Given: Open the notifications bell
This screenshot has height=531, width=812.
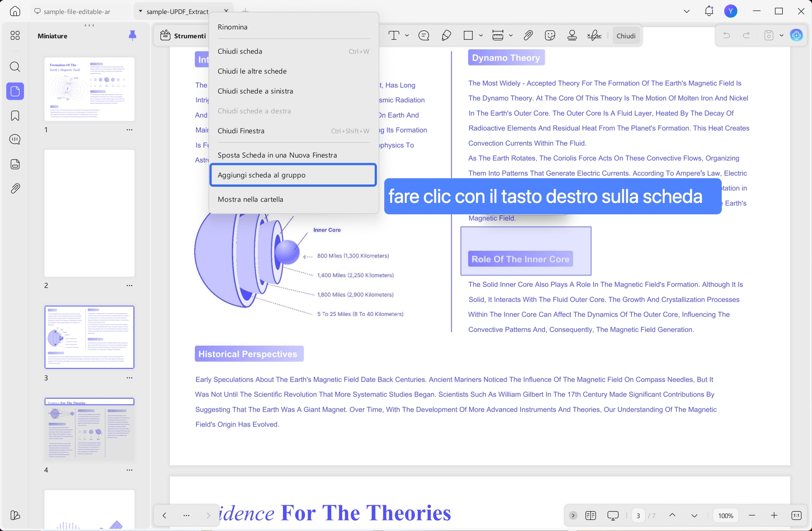Looking at the screenshot, I should tap(709, 11).
